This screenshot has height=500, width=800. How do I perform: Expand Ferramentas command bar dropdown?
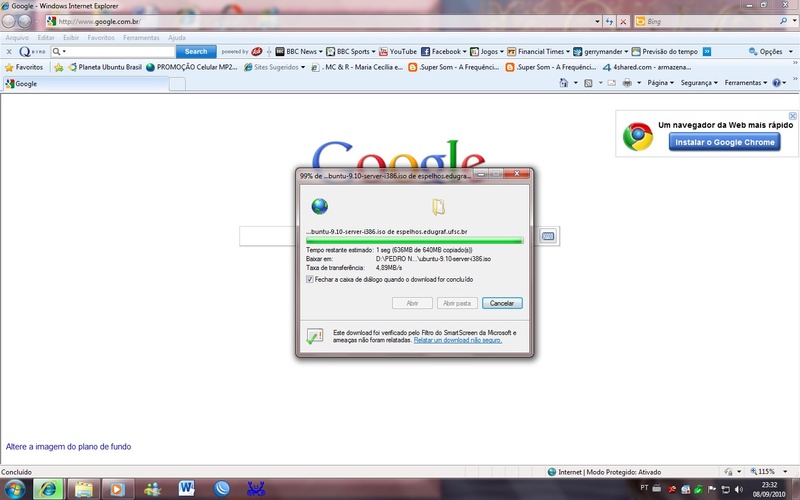765,83
